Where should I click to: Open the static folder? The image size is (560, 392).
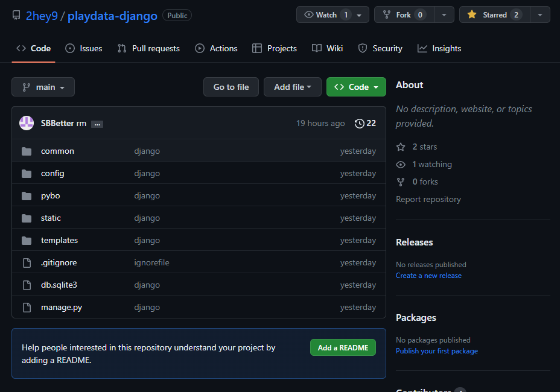pos(51,218)
